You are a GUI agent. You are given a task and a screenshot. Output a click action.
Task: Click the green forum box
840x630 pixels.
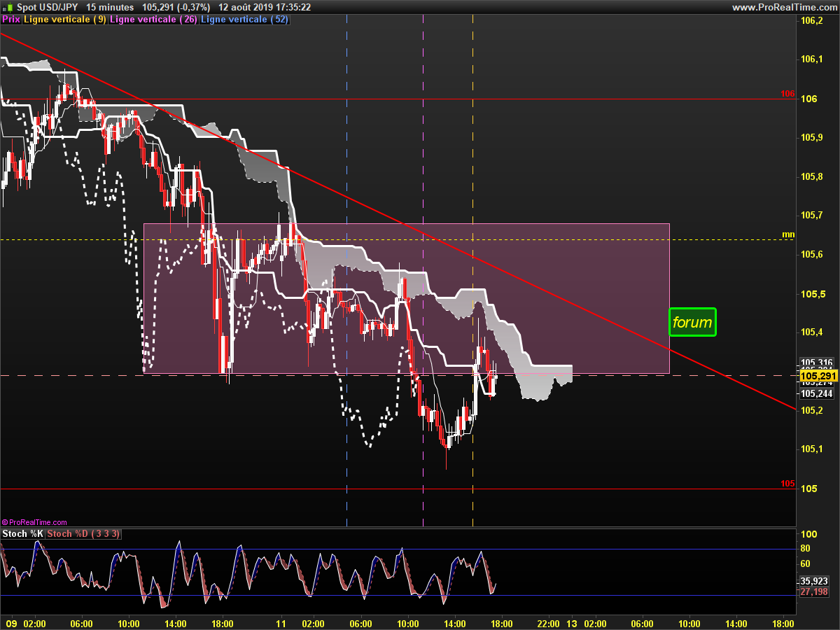click(x=692, y=323)
